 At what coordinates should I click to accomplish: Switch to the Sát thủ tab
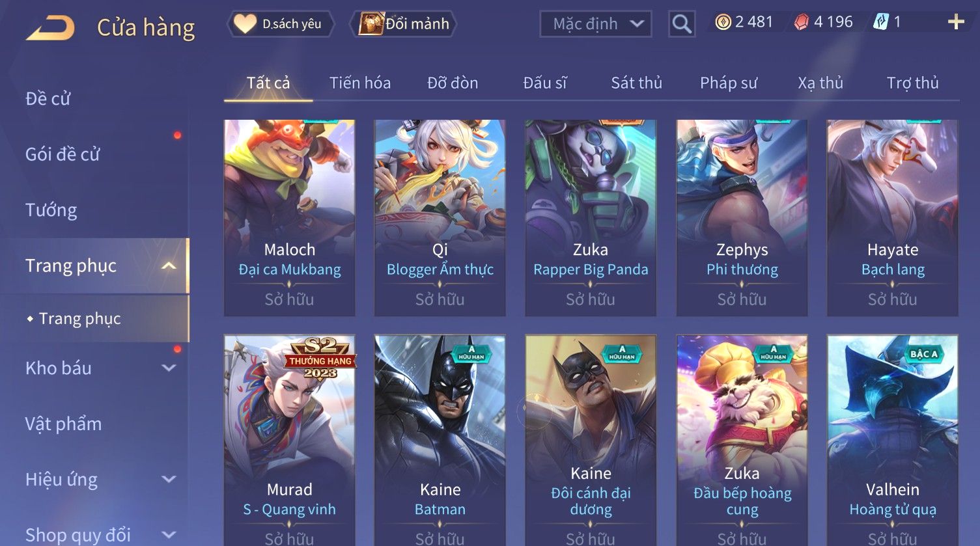pos(636,83)
